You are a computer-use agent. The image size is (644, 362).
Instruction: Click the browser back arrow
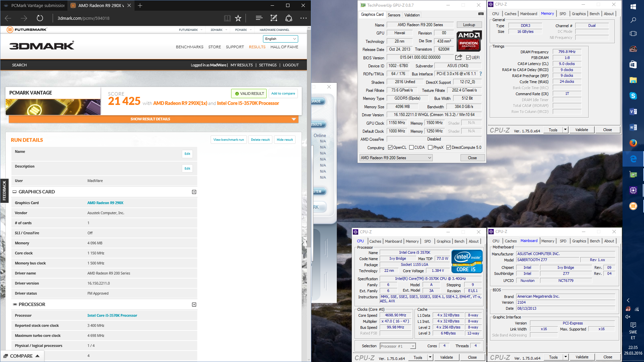click(x=8, y=18)
